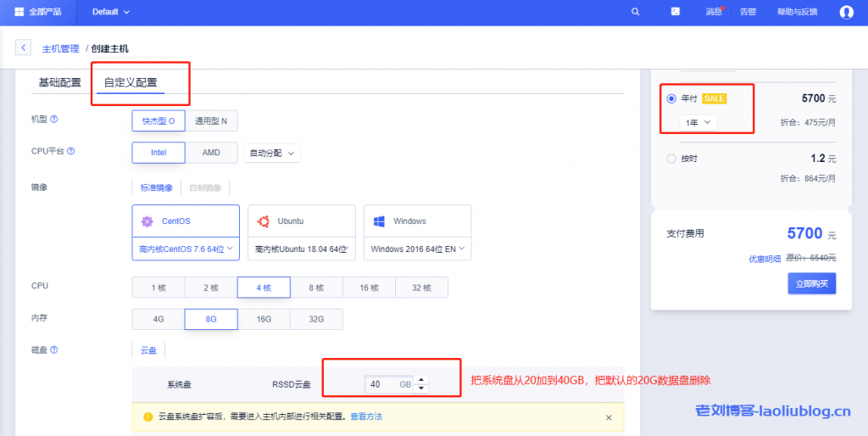This screenshot has height=436, width=868.
Task: Increase system disk size with up arrow
Action: [421, 380]
